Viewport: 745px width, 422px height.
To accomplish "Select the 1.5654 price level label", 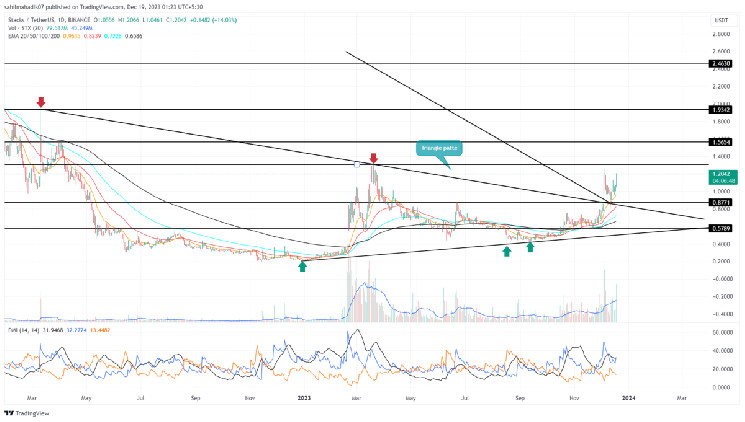I will click(720, 142).
